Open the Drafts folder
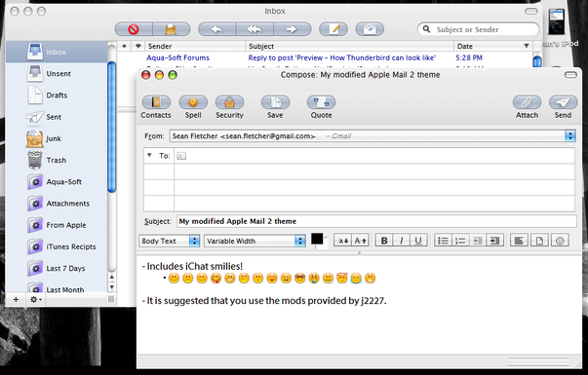This screenshot has height=375, width=588. (57, 95)
